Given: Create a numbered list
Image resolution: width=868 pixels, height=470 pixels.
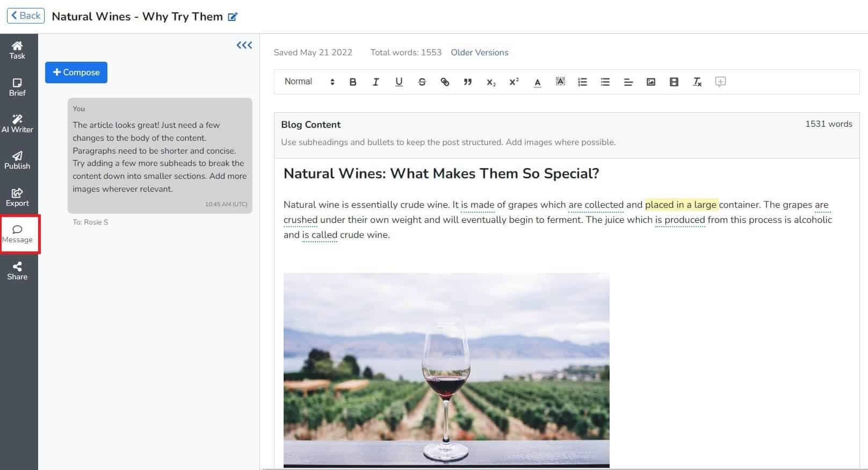Looking at the screenshot, I should tap(582, 82).
